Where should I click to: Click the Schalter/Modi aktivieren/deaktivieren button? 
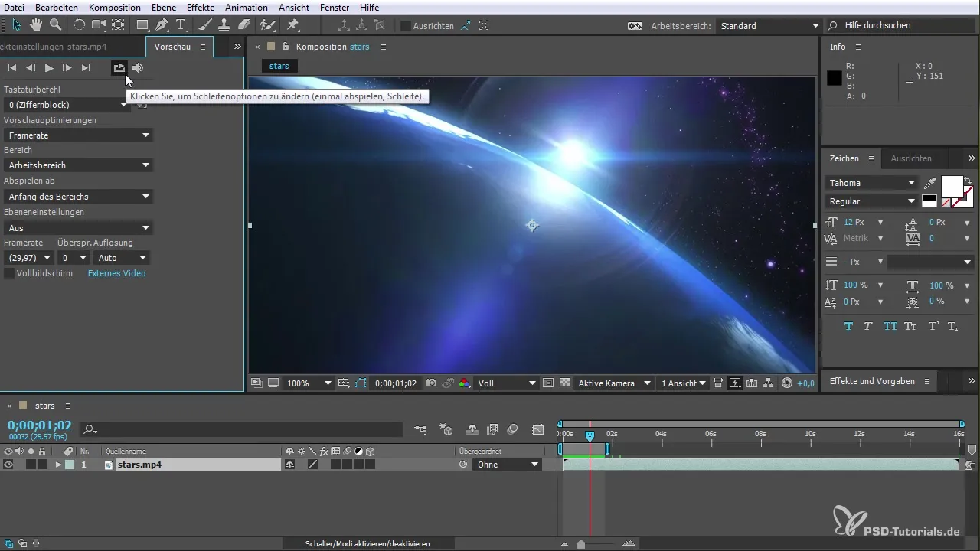click(x=367, y=543)
